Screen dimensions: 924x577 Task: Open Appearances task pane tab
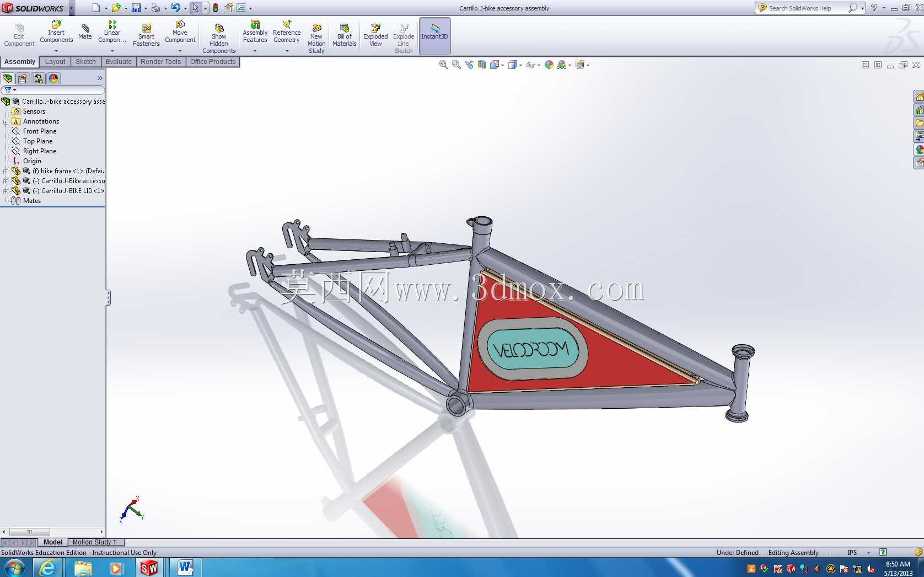point(919,149)
